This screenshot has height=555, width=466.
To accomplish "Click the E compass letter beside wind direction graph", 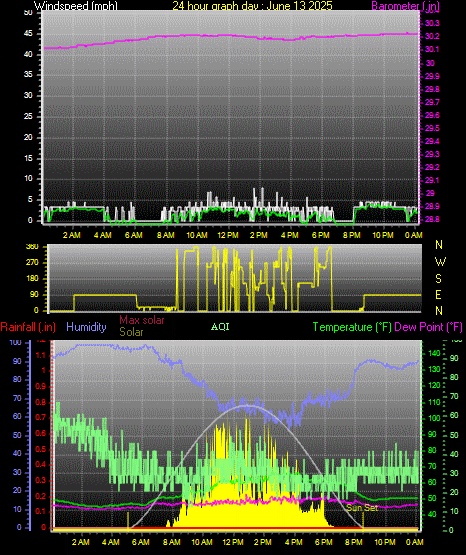I will click(438, 295).
